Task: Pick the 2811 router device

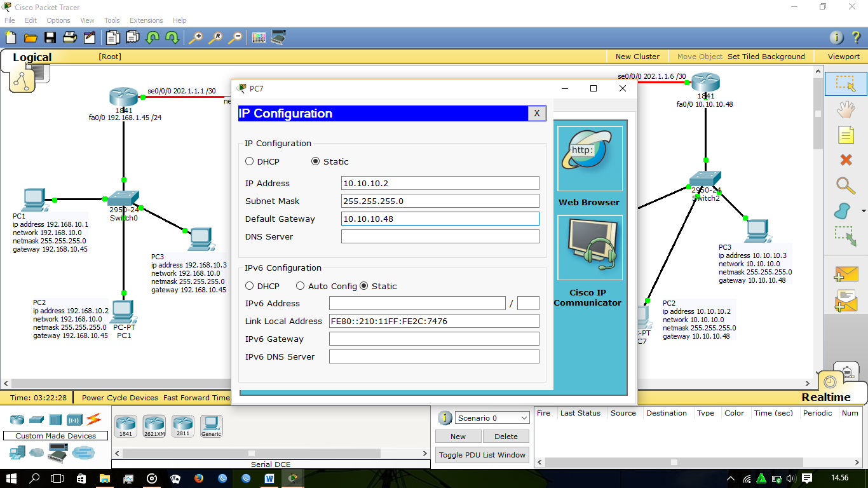Action: pyautogui.click(x=183, y=426)
